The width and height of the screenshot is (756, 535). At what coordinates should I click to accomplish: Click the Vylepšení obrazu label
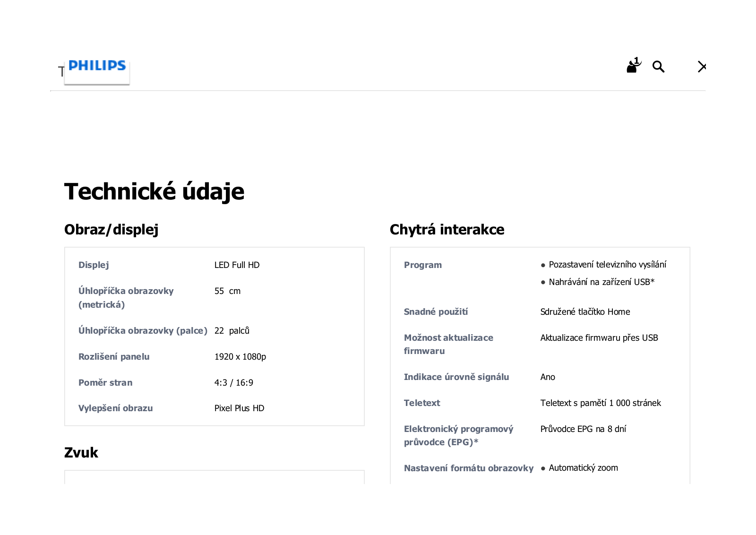click(116, 408)
